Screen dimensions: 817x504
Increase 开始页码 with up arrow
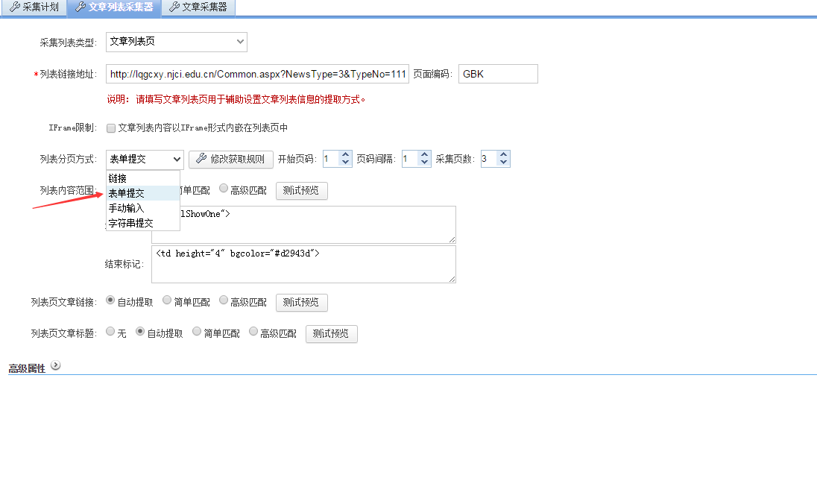click(345, 155)
